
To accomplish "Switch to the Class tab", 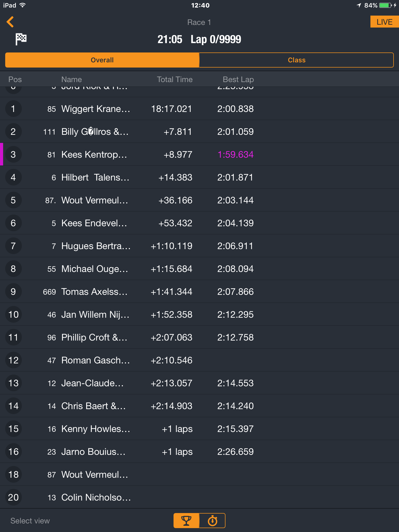I will [296, 60].
